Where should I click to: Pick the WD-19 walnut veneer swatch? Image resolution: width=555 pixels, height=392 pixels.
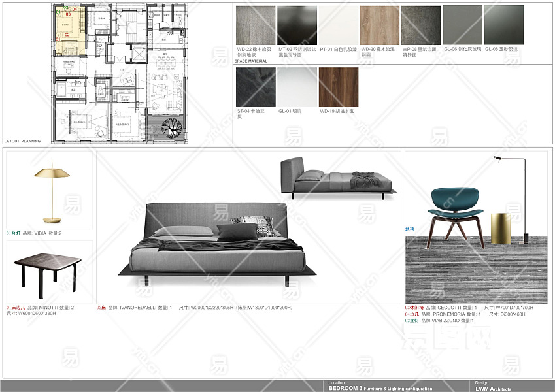(x=339, y=87)
